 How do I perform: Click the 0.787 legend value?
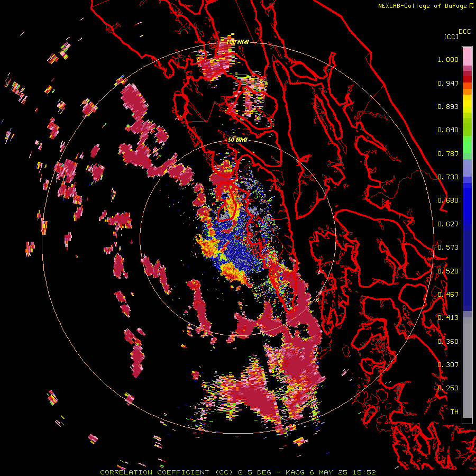[448, 153]
